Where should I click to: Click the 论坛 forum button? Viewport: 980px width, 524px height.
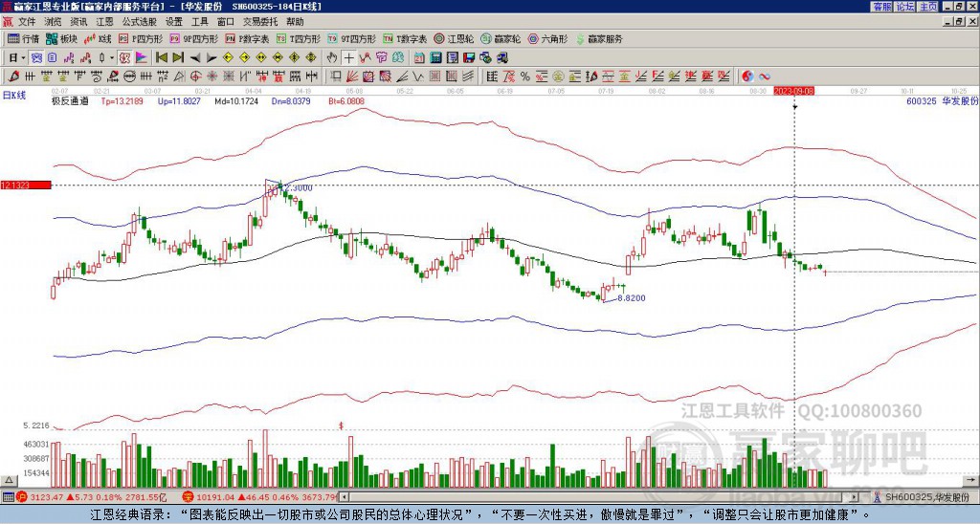pyautogui.click(x=905, y=7)
